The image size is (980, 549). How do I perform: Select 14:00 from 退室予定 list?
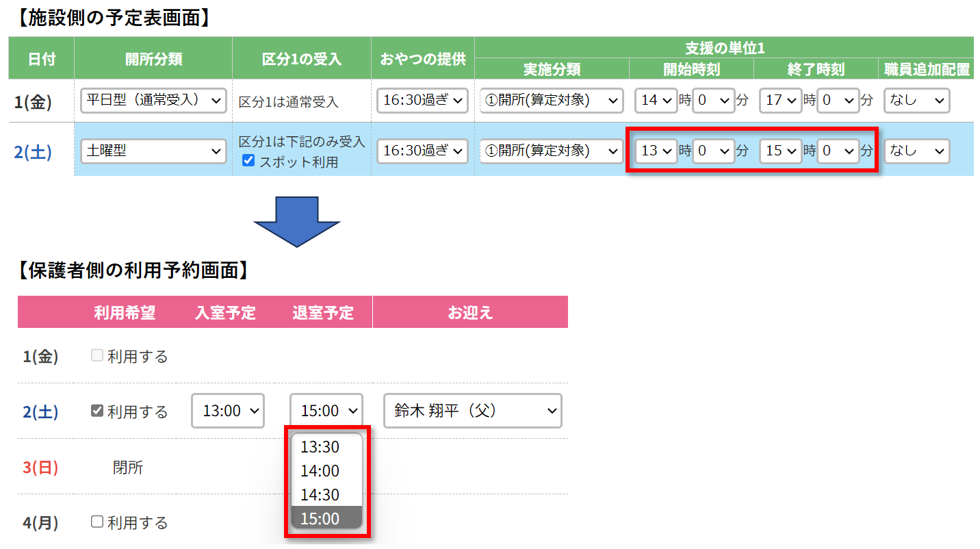(x=320, y=471)
